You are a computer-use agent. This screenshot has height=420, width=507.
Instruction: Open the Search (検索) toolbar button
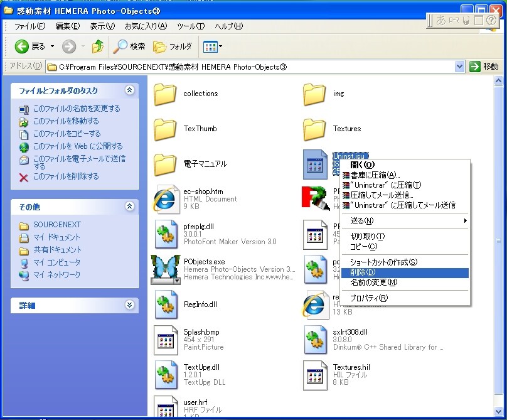pos(129,46)
